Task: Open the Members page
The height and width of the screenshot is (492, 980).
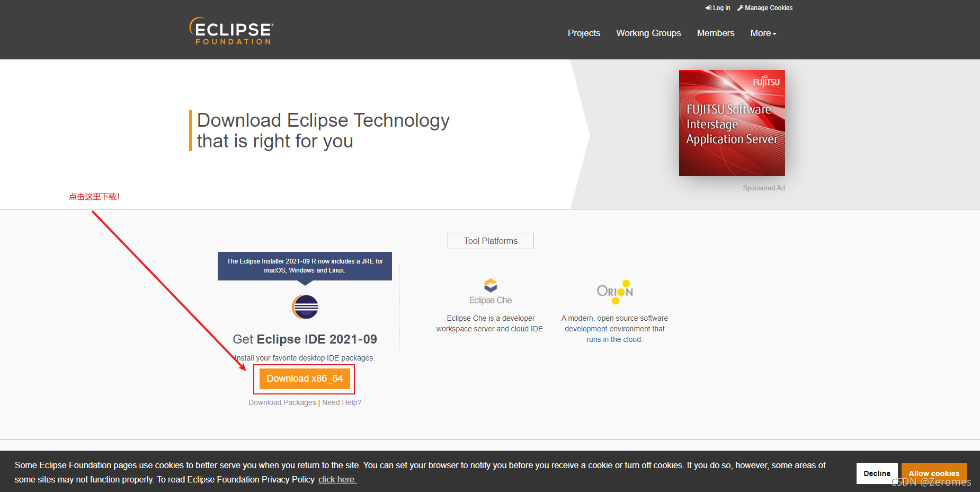Action: click(x=716, y=33)
